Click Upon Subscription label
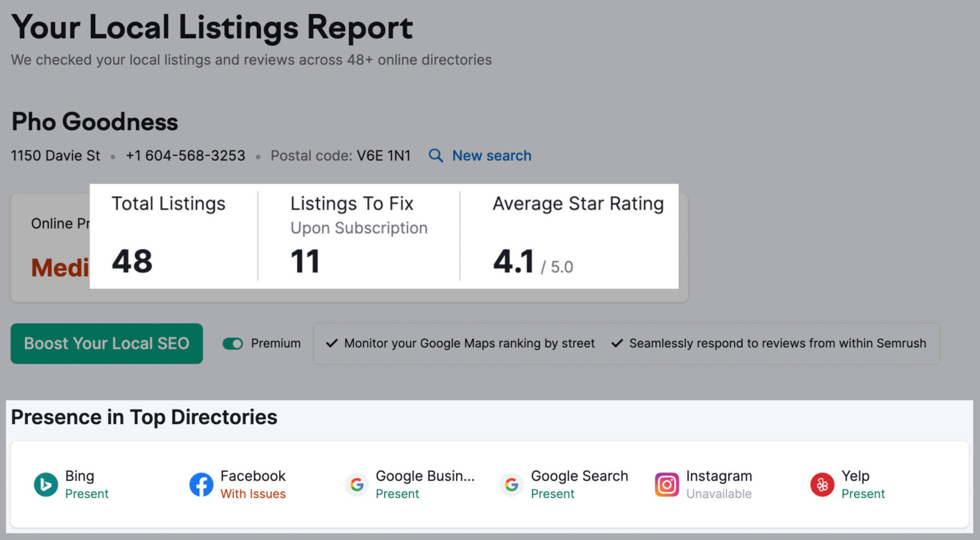 pyautogui.click(x=359, y=228)
